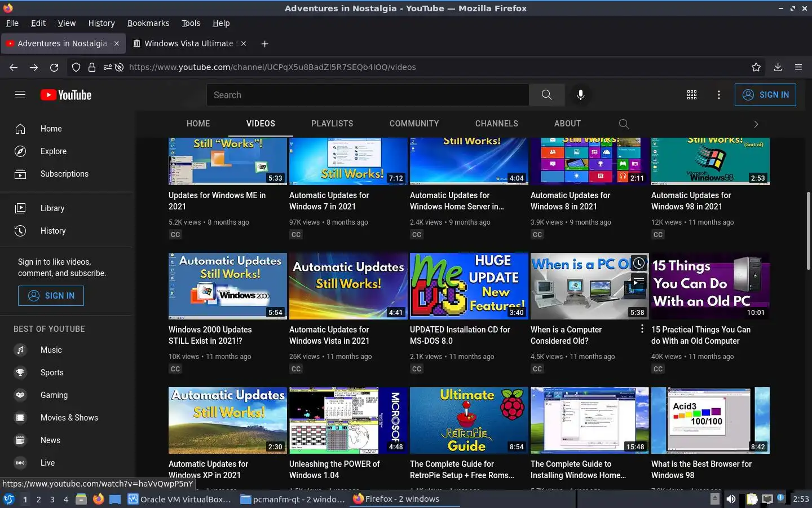The width and height of the screenshot is (812, 508).
Task: Open 'Automatic Updates for Windows Vista in 2021' title
Action: point(329,335)
